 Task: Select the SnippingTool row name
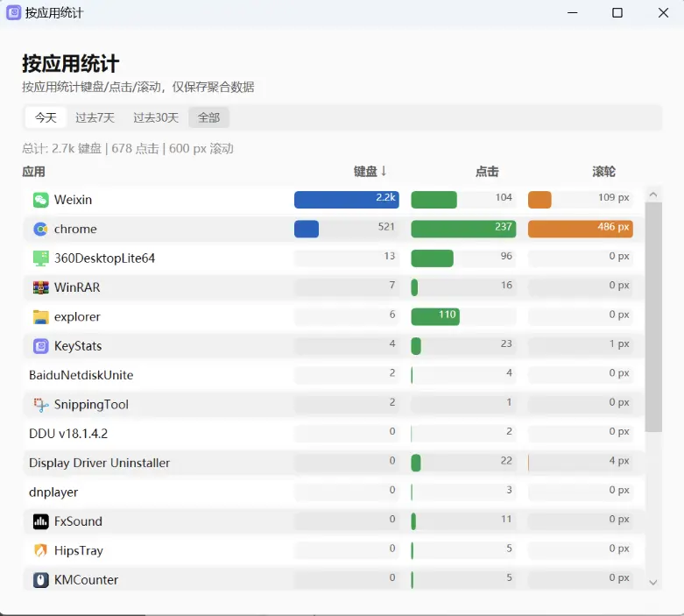point(91,405)
